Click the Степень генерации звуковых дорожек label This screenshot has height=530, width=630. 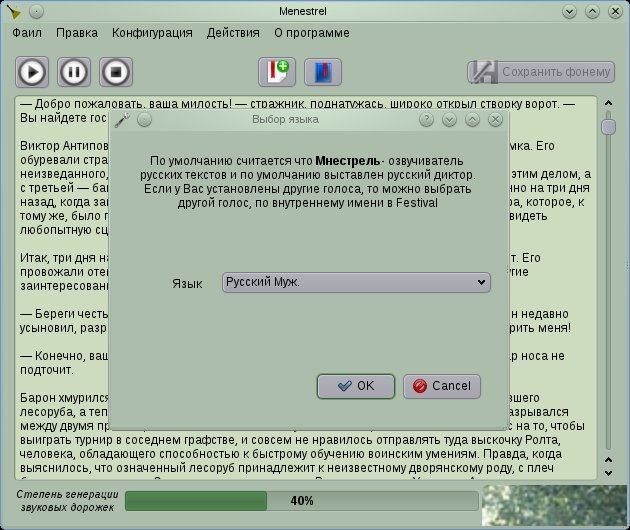pos(68,501)
